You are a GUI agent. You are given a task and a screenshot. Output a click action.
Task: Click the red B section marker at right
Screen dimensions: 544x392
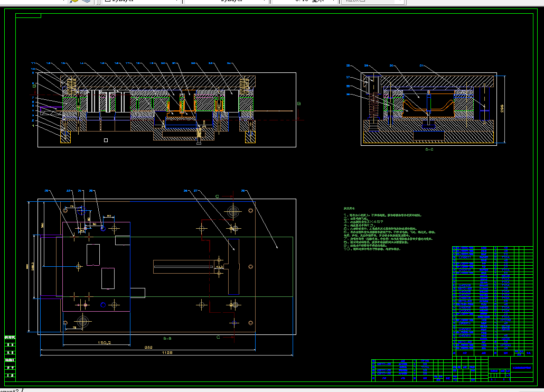(299, 104)
